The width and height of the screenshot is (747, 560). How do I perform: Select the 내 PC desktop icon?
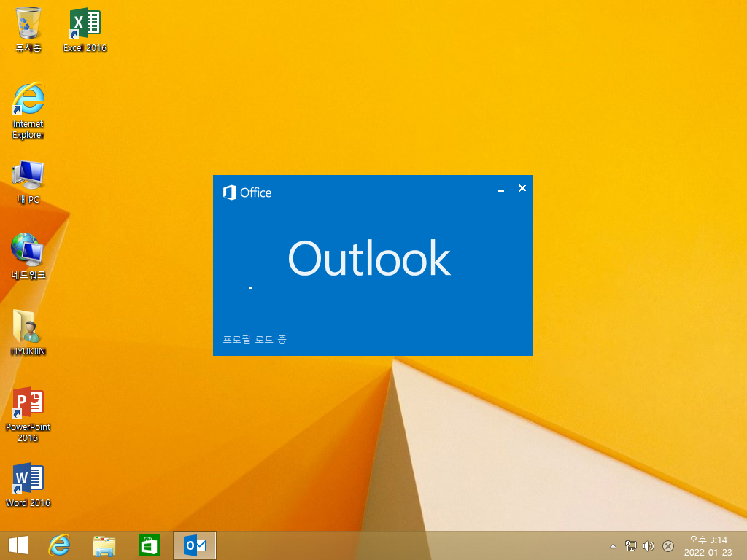pos(28,182)
